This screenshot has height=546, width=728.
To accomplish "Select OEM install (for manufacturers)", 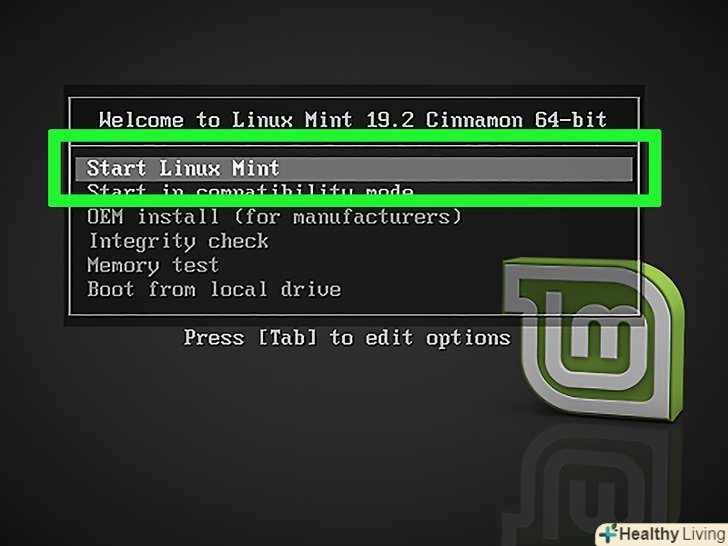I will coord(274,217).
